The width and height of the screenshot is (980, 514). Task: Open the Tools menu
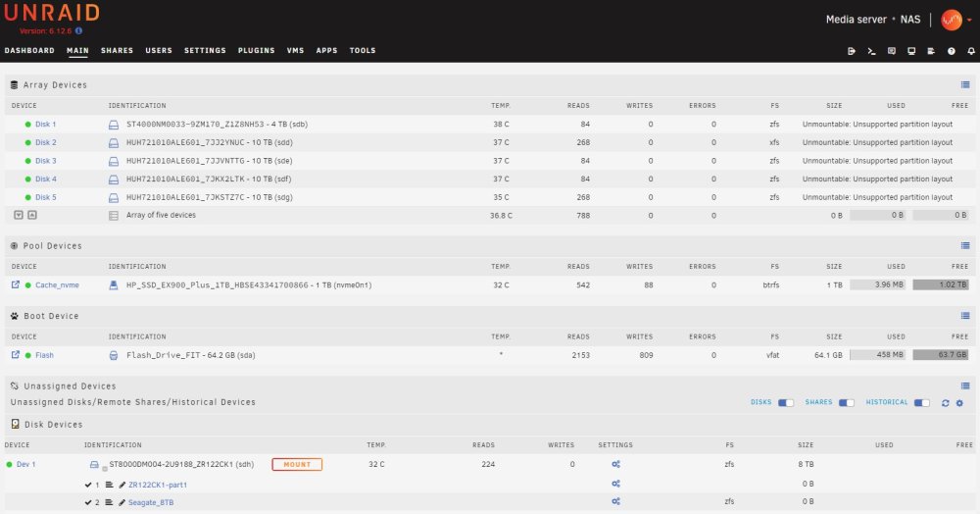(x=363, y=51)
